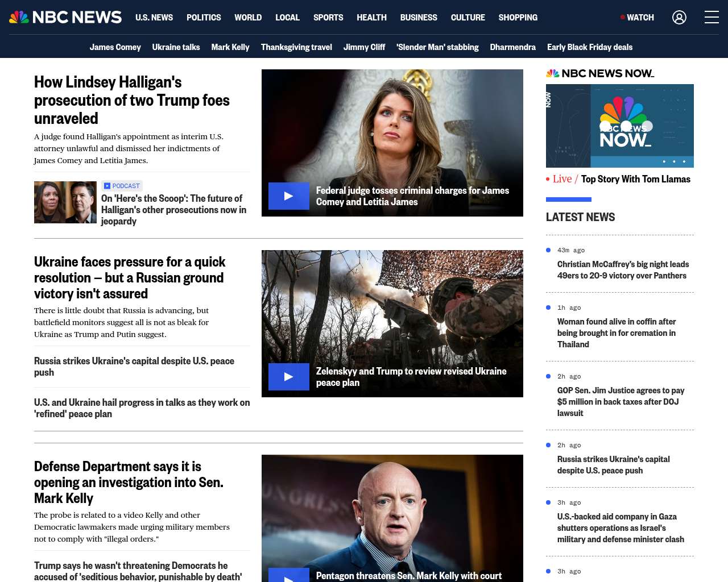This screenshot has width=728, height=582.
Task: Click the Podcast badge icon
Action: (x=107, y=186)
